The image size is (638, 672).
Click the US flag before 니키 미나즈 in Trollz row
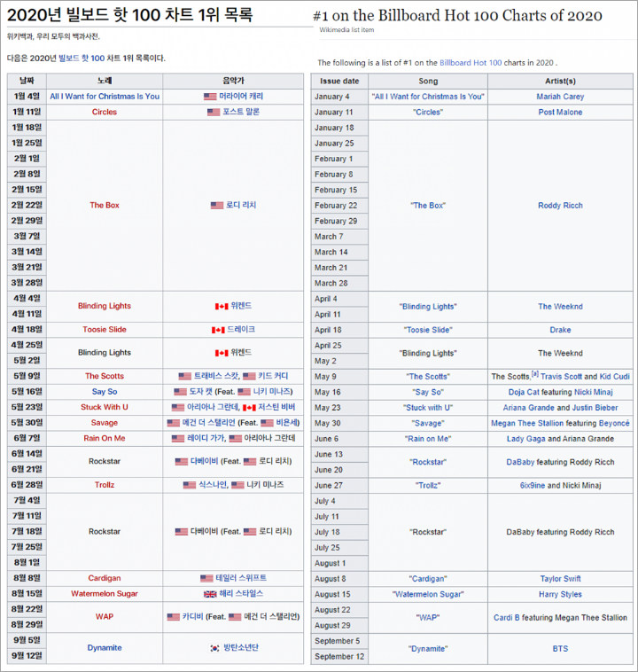[x=237, y=485]
